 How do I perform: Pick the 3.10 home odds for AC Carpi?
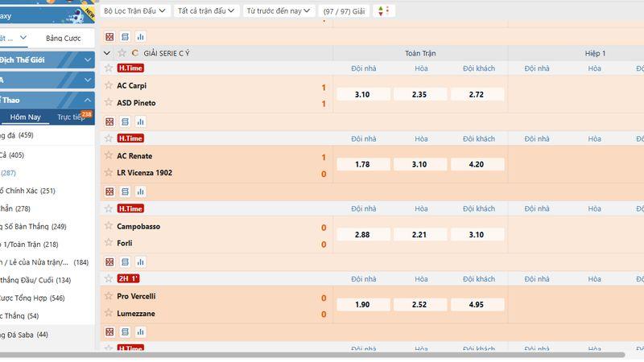point(362,94)
